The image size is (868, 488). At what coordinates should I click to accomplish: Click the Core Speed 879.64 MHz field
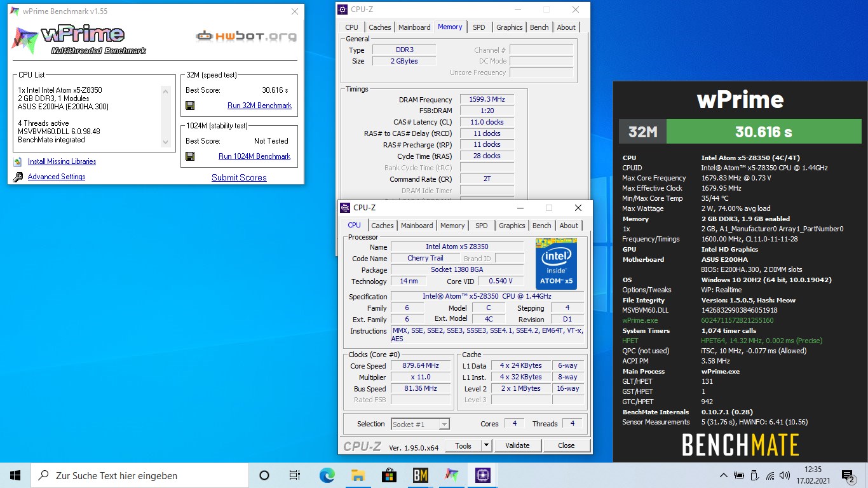point(421,366)
